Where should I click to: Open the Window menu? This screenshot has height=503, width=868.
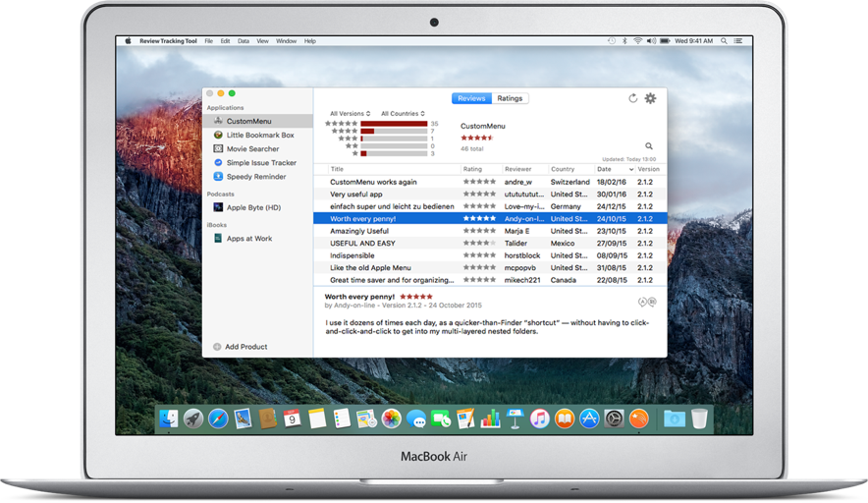[286, 41]
